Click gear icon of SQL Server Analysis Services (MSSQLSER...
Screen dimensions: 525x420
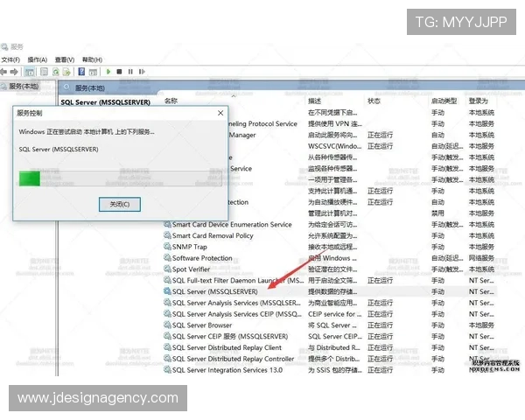(167, 303)
